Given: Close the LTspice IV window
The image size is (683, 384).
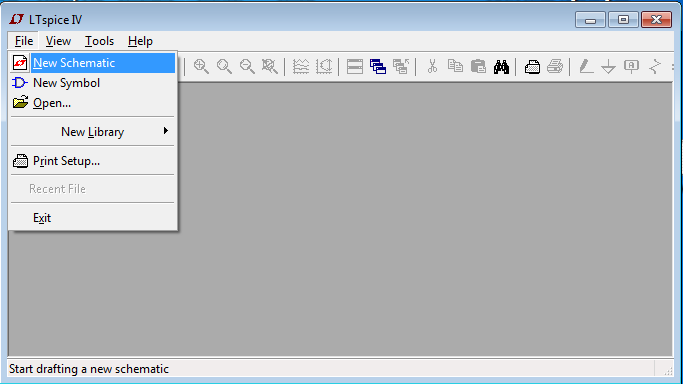Looking at the screenshot, I should [x=656, y=20].
